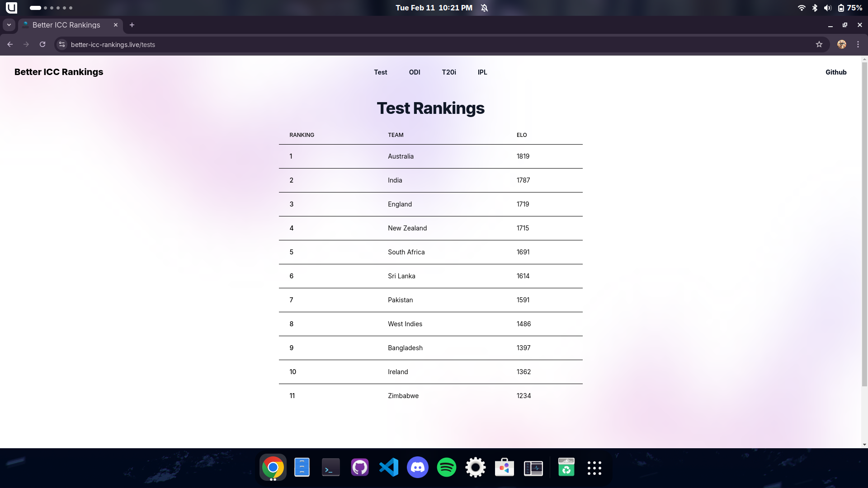Image resolution: width=868 pixels, height=488 pixels.
Task: Click the Bluetooth icon in top bar
Action: pyautogui.click(x=815, y=8)
